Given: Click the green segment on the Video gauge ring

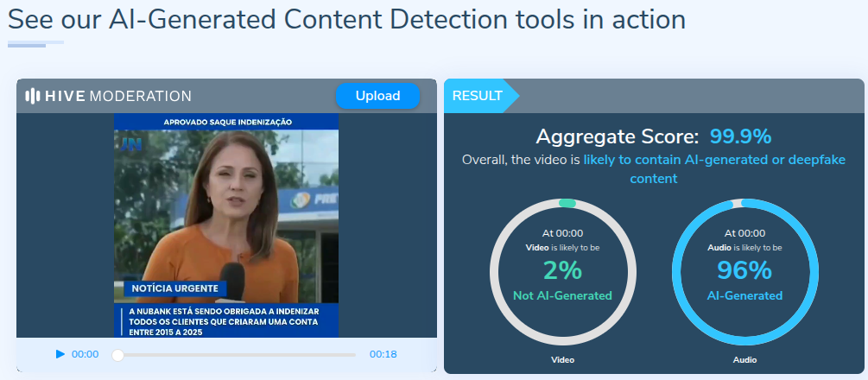Looking at the screenshot, I should (x=567, y=203).
